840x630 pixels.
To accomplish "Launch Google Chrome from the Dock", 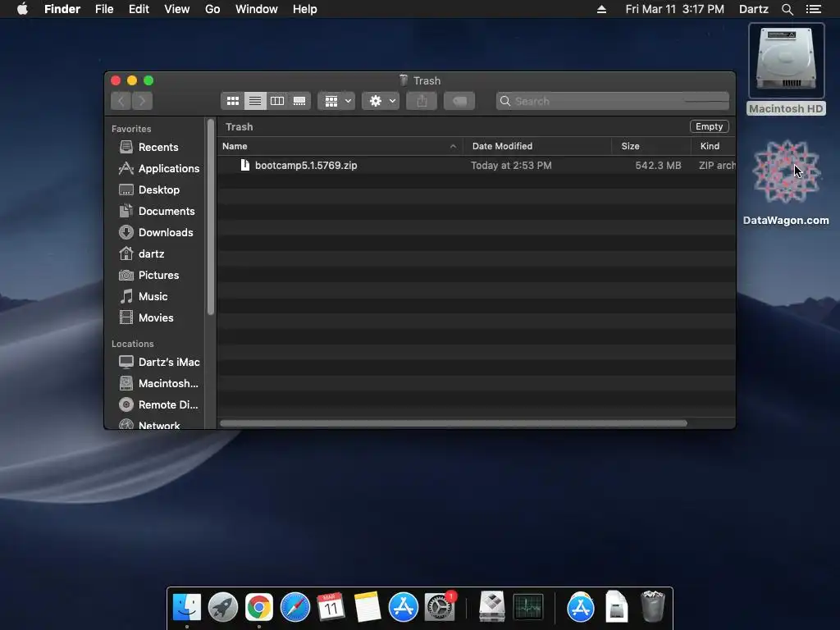I will (x=258, y=607).
